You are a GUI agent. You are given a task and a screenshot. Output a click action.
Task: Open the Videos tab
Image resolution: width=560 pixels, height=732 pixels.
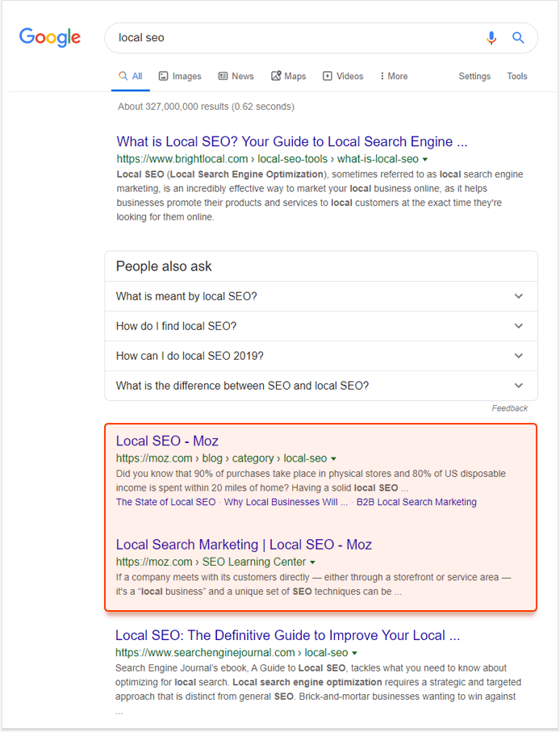[x=343, y=76]
